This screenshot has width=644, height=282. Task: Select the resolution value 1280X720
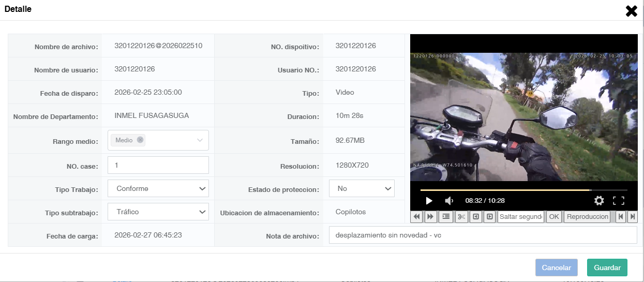pos(352,165)
